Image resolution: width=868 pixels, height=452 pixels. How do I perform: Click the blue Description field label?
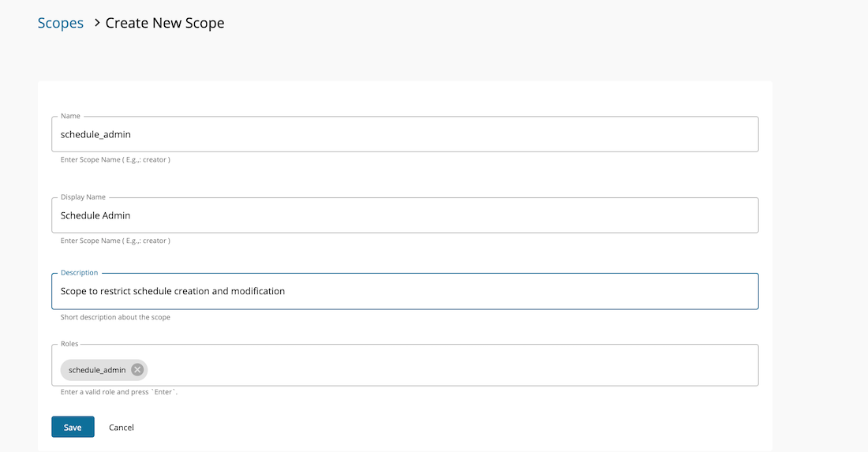tap(79, 273)
